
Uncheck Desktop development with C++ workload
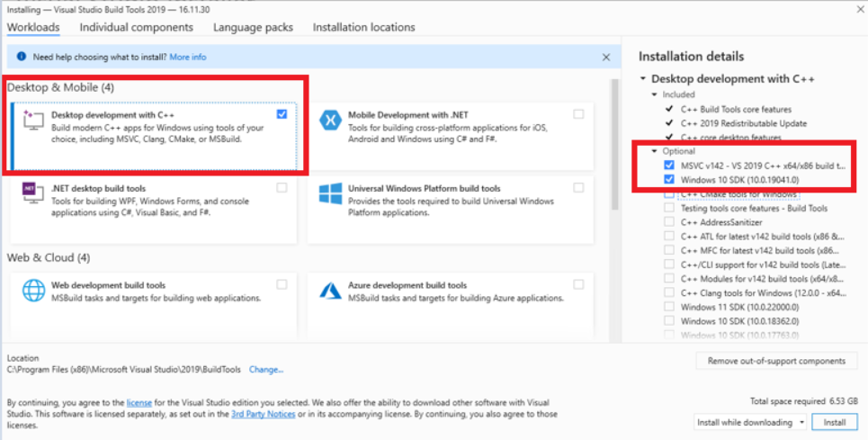pos(282,114)
